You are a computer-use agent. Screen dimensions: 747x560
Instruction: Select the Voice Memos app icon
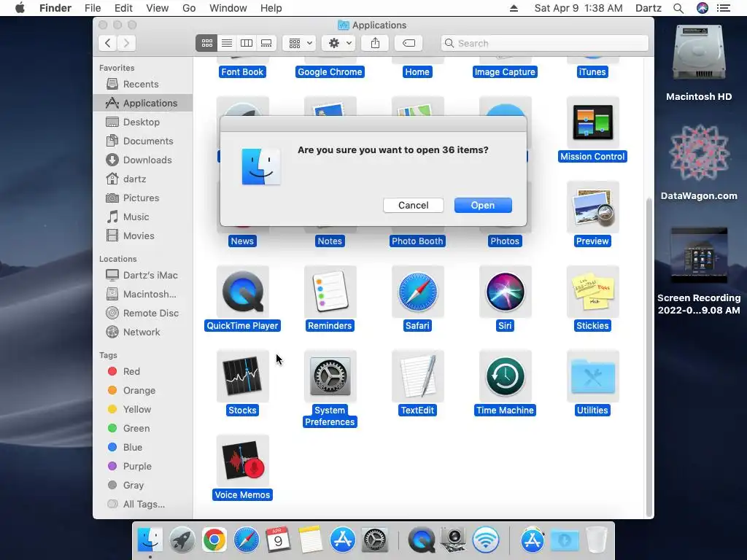pos(242,461)
